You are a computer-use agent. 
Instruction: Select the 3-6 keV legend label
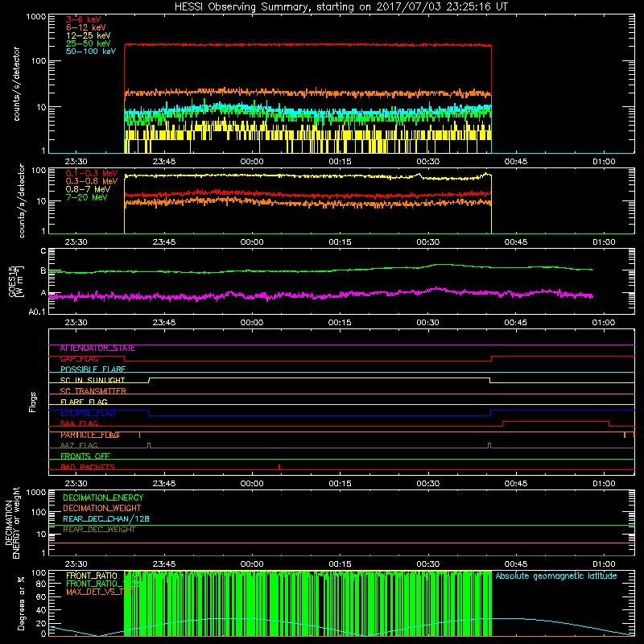pyautogui.click(x=84, y=19)
